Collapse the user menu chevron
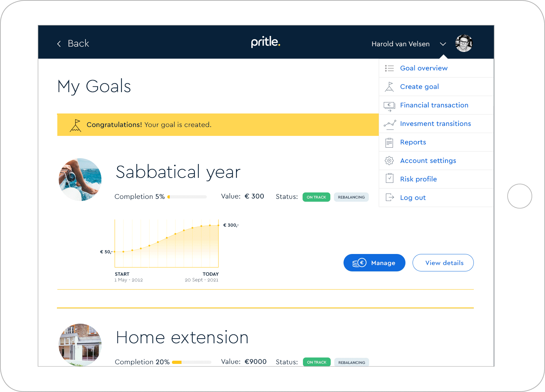 tap(443, 44)
